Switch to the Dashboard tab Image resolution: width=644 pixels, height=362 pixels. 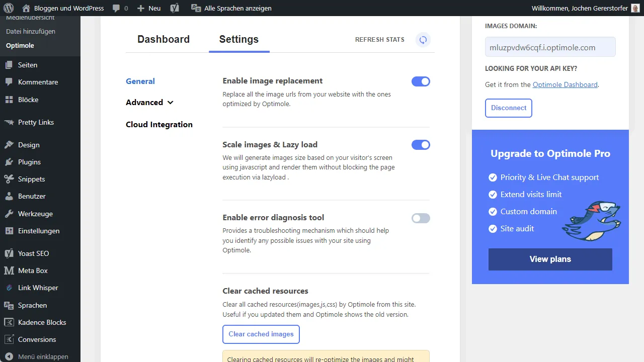(164, 39)
